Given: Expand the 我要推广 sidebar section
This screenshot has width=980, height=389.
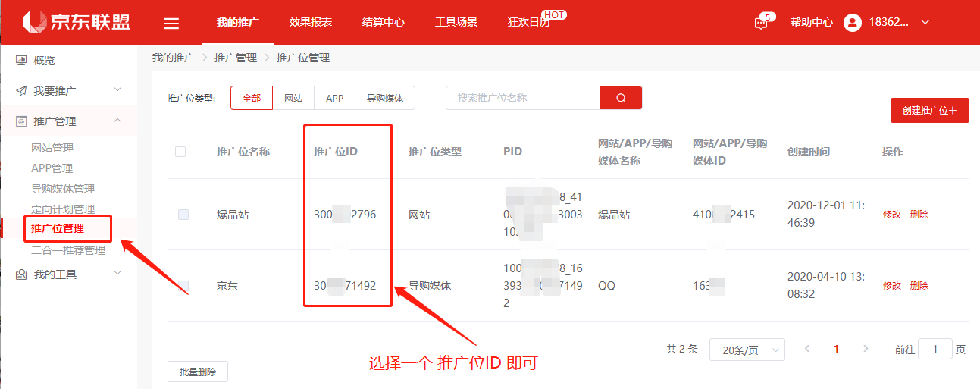Looking at the screenshot, I should click(117, 90).
